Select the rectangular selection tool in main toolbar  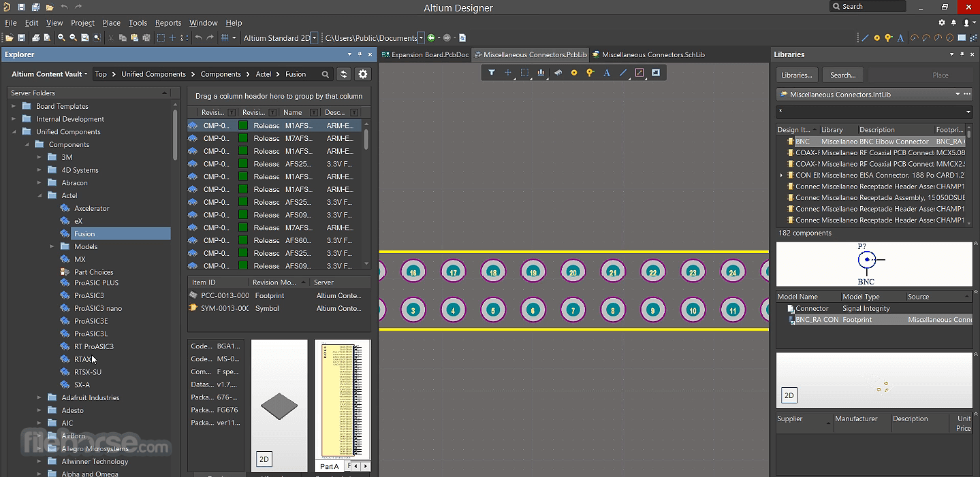pyautogui.click(x=161, y=38)
